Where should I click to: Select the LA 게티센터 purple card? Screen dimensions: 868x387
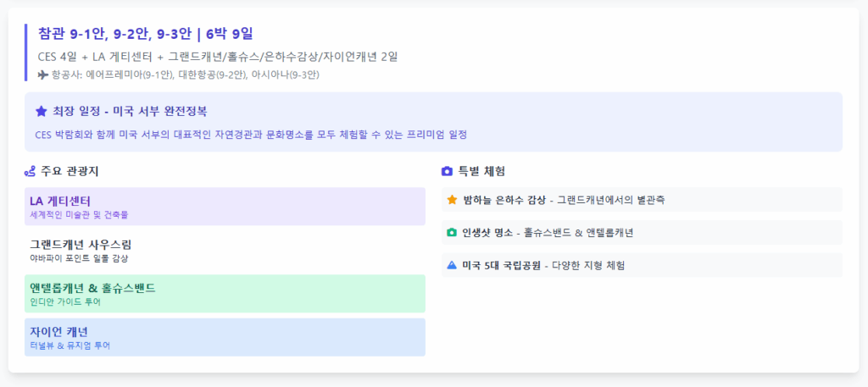click(225, 207)
